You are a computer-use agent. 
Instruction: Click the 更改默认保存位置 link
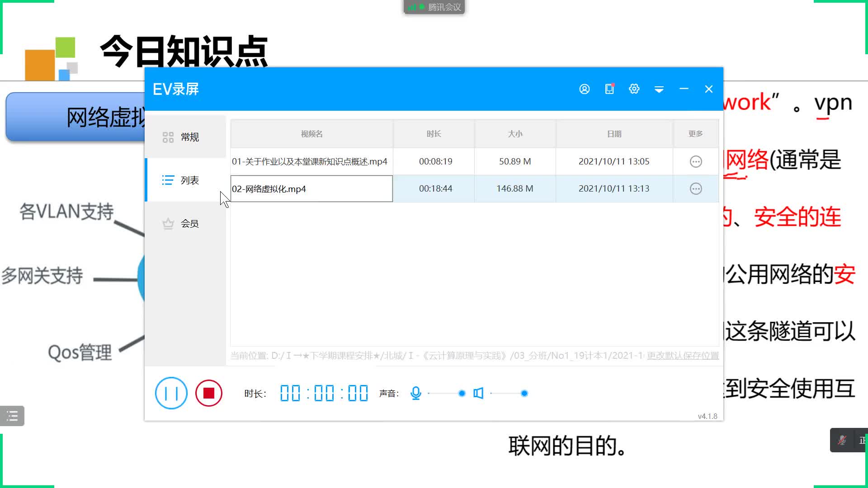pyautogui.click(x=683, y=356)
